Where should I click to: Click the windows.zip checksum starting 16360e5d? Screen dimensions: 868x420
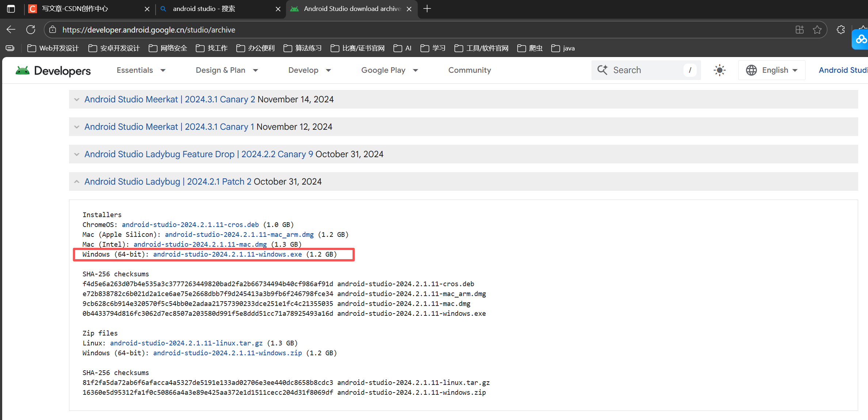pyautogui.click(x=208, y=392)
